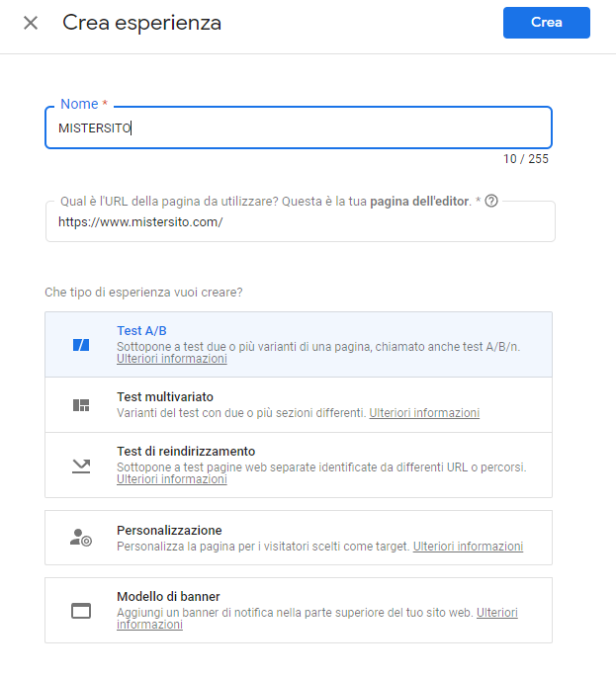This screenshot has height=678, width=616.
Task: Click the Test multivariato grid icon
Action: pos(81,405)
